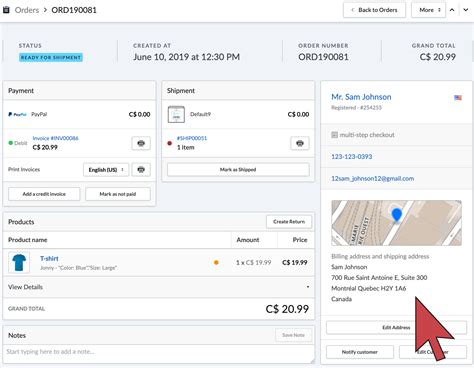Click the Save Note button
The image size is (474, 368).
[x=293, y=335]
